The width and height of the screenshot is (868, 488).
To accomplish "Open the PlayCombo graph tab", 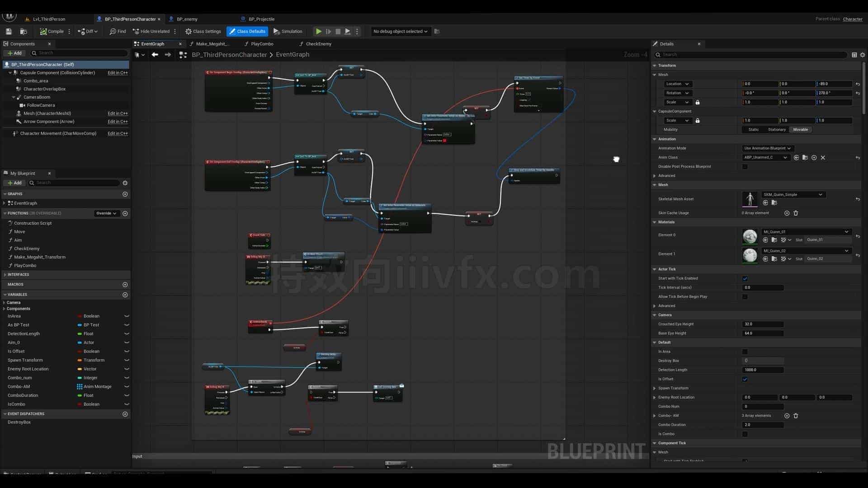I will (x=262, y=44).
